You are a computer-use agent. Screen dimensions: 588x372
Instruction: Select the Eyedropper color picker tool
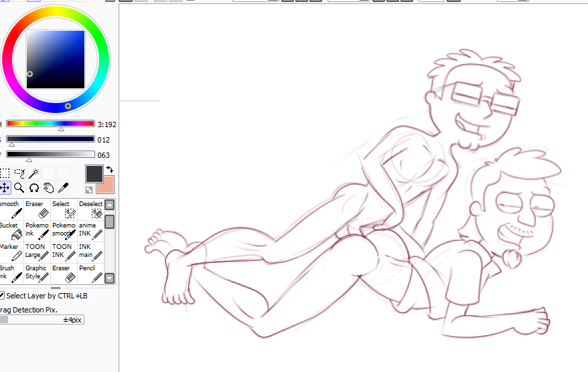pyautogui.click(x=63, y=188)
